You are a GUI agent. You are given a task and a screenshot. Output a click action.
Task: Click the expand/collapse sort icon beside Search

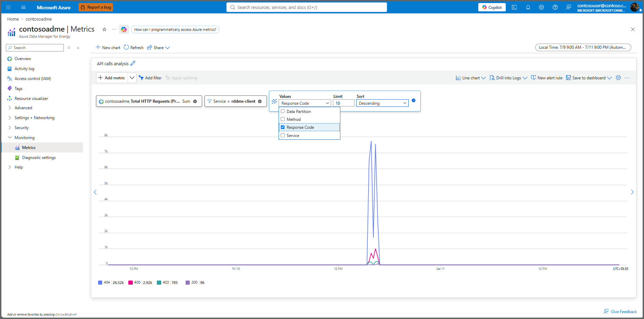click(69, 48)
